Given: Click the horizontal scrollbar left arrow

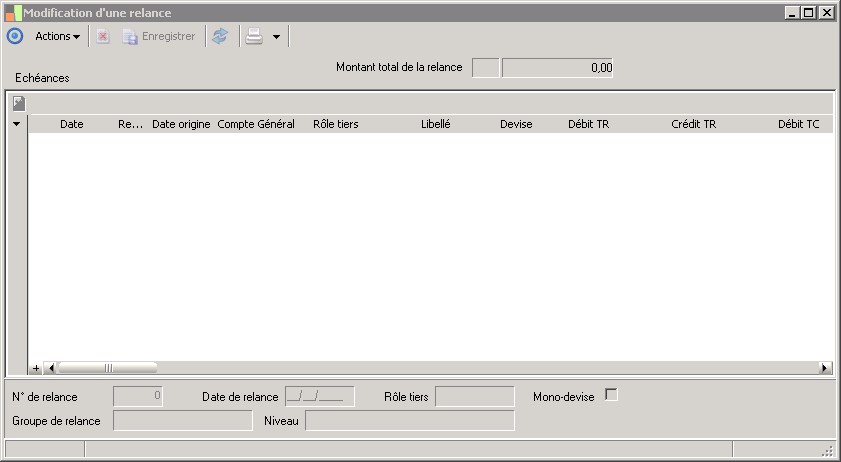Looking at the screenshot, I should pyautogui.click(x=50, y=368).
